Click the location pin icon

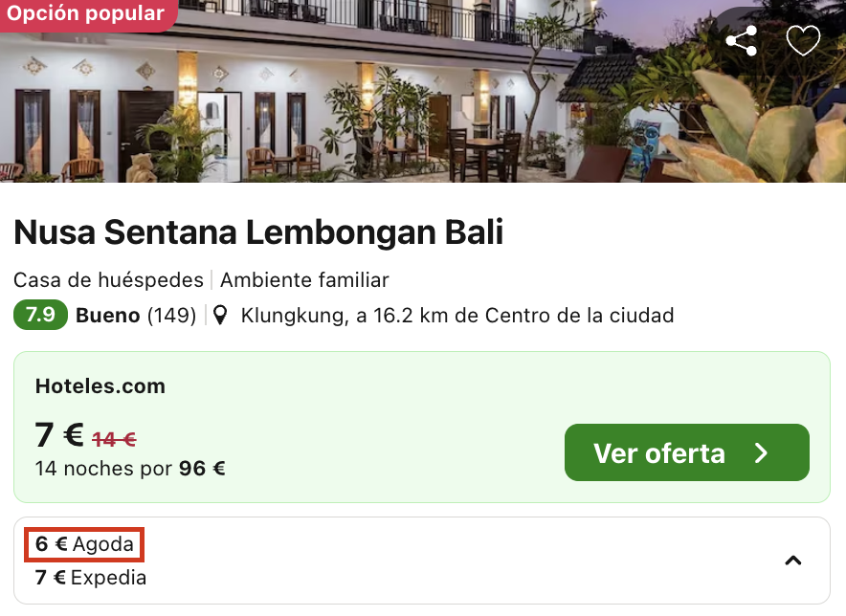[219, 315]
